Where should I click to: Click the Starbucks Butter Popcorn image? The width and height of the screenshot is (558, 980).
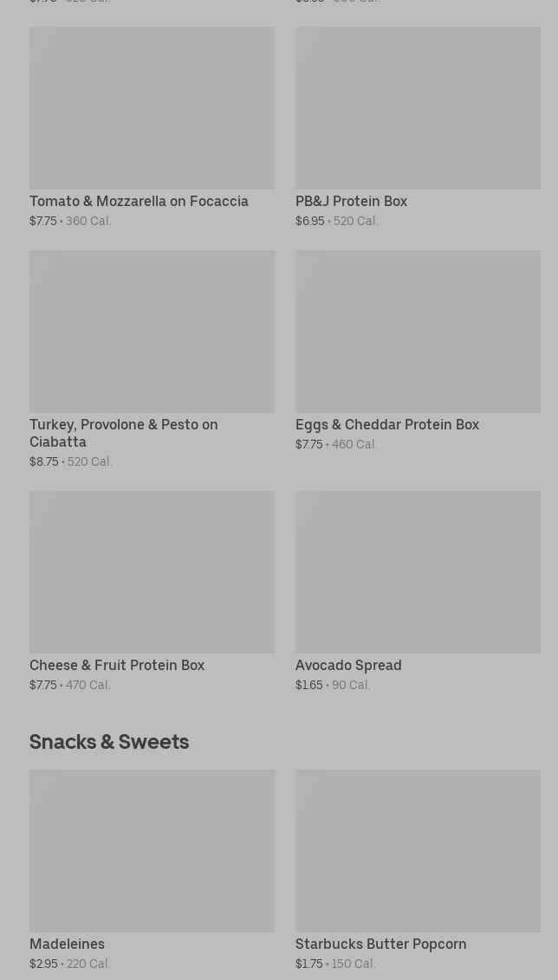(418, 851)
